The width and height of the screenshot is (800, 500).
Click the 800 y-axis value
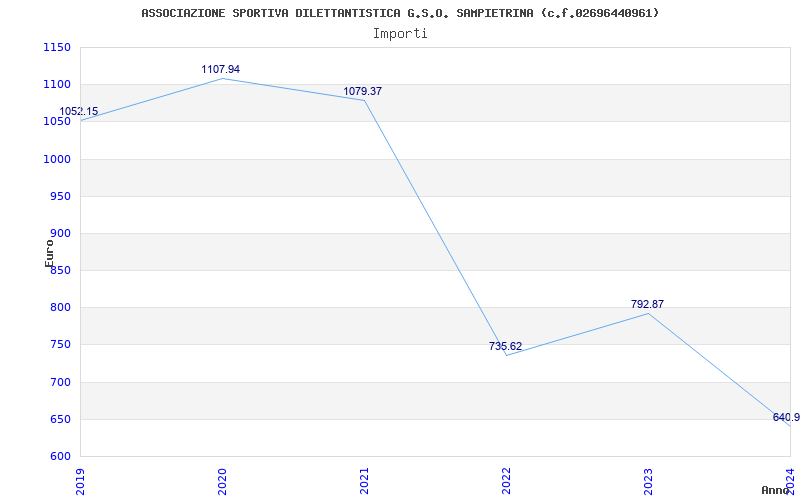[60, 308]
